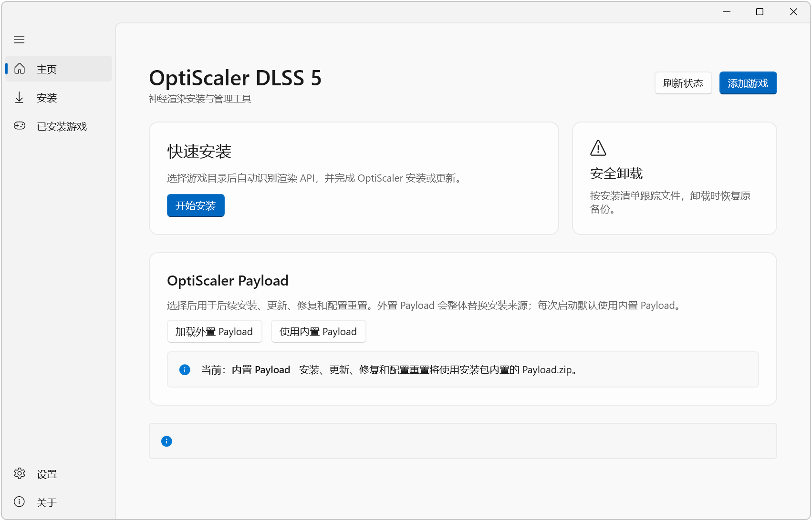Click the home icon in sidebar

(x=20, y=69)
